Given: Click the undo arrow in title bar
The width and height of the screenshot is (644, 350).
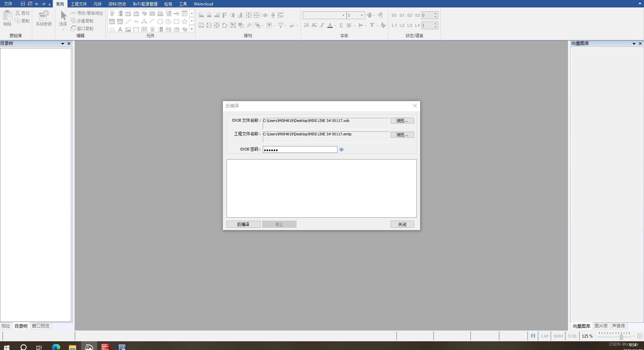Looking at the screenshot, I should tap(37, 4).
